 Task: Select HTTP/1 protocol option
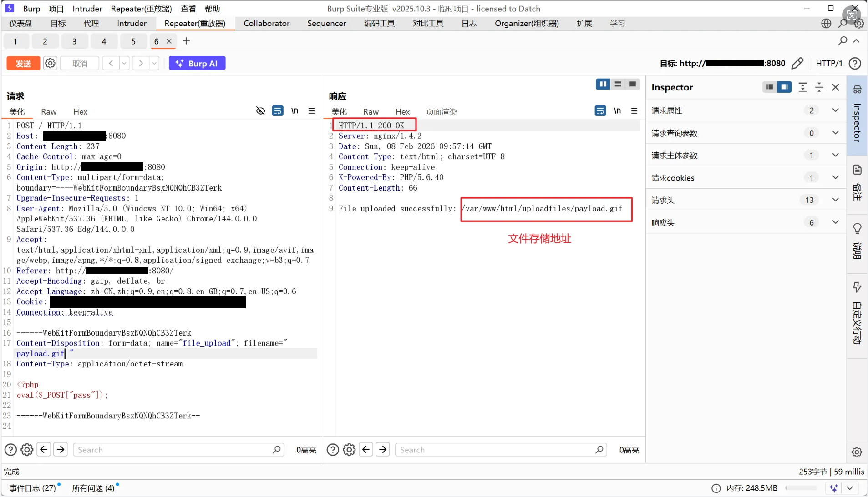[829, 63]
